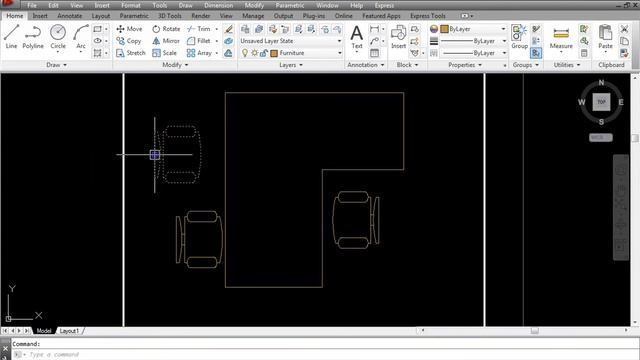This screenshot has width=640, height=360.
Task: Click the Featured Apps tab
Action: pos(381,16)
